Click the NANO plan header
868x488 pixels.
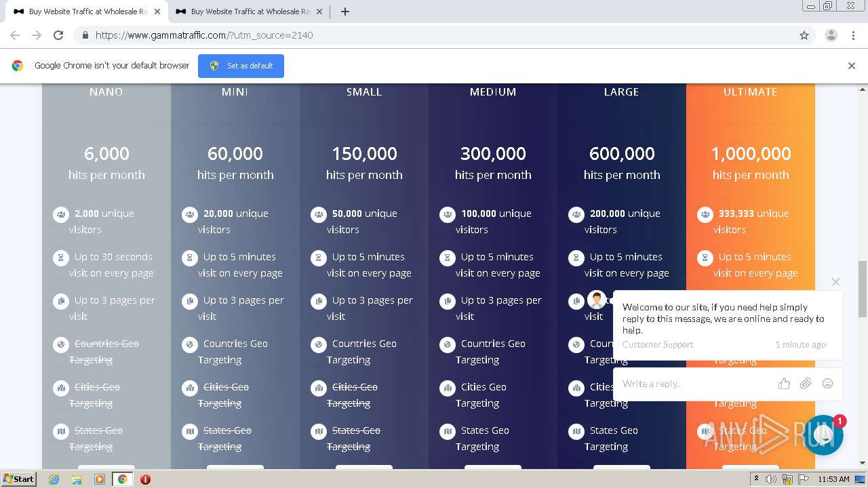106,91
